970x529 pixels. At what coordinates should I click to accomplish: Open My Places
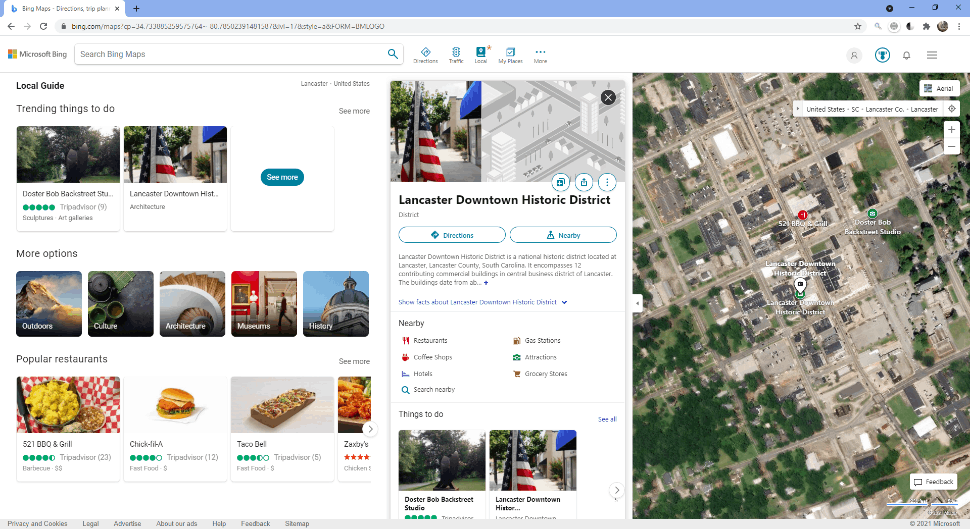[510, 55]
